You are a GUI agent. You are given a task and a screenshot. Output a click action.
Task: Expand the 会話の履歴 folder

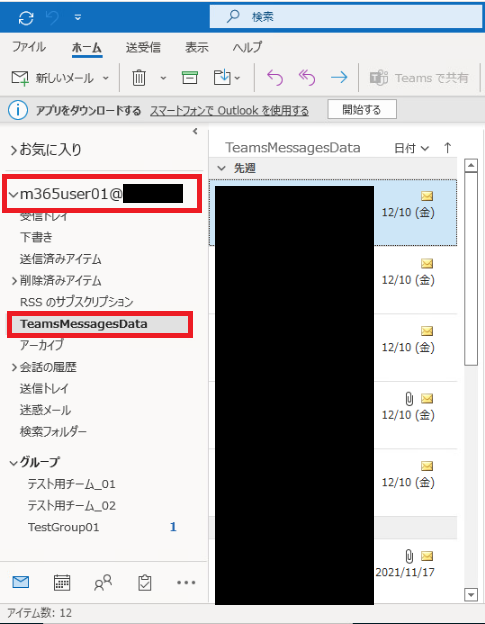pyautogui.click(x=14, y=367)
